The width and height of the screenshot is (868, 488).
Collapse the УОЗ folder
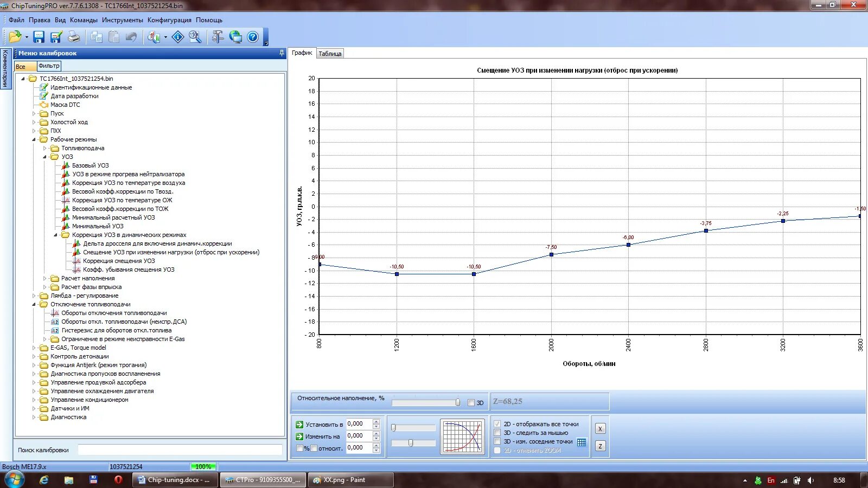pos(44,157)
